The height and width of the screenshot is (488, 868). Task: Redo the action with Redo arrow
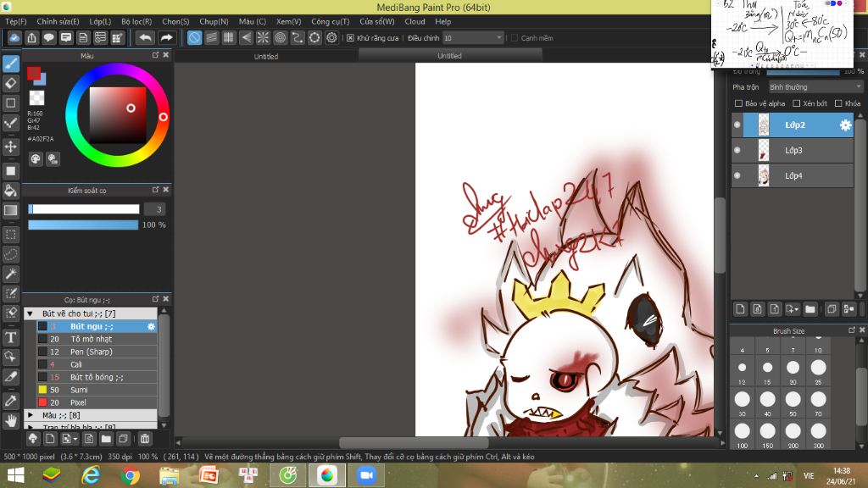(166, 37)
